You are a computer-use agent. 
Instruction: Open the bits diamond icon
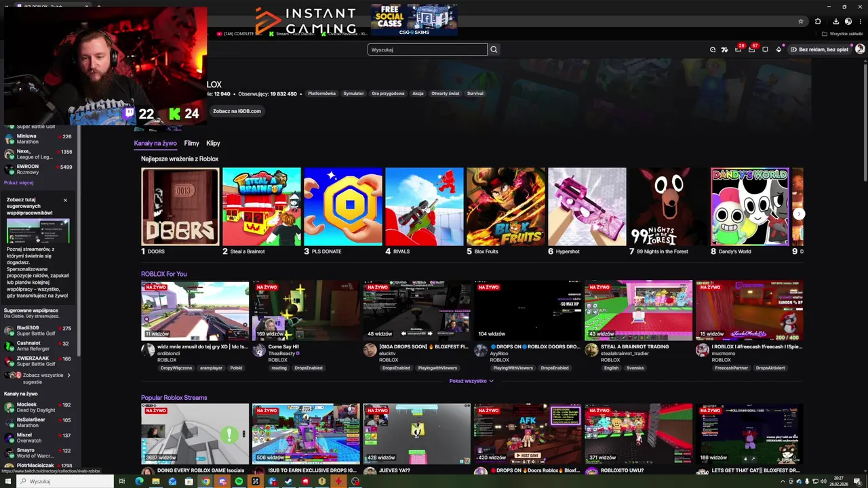pos(778,49)
